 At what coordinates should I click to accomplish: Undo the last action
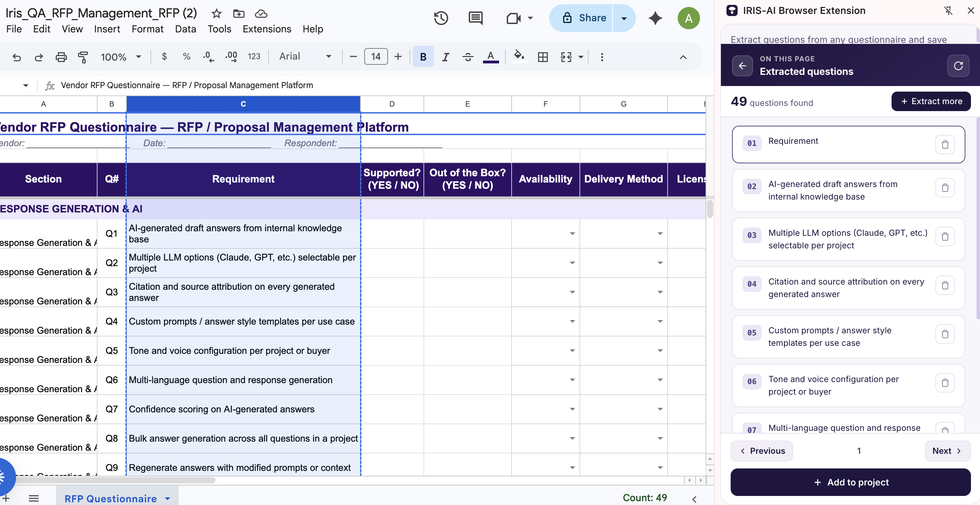tap(16, 57)
